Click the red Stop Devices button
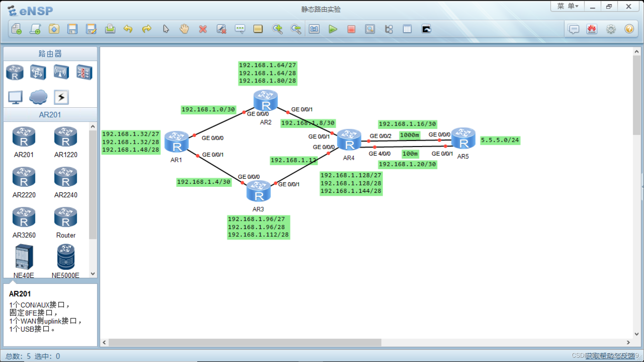 click(351, 29)
